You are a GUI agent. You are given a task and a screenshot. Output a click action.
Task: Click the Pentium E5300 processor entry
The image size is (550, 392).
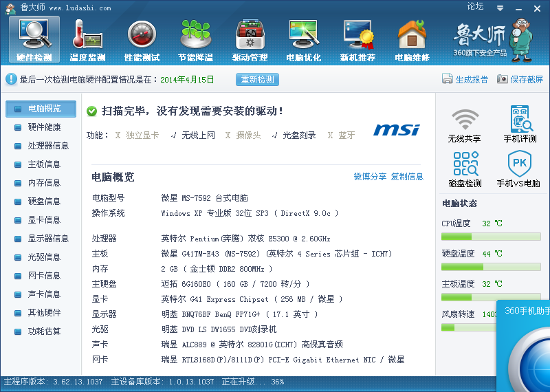point(245,239)
